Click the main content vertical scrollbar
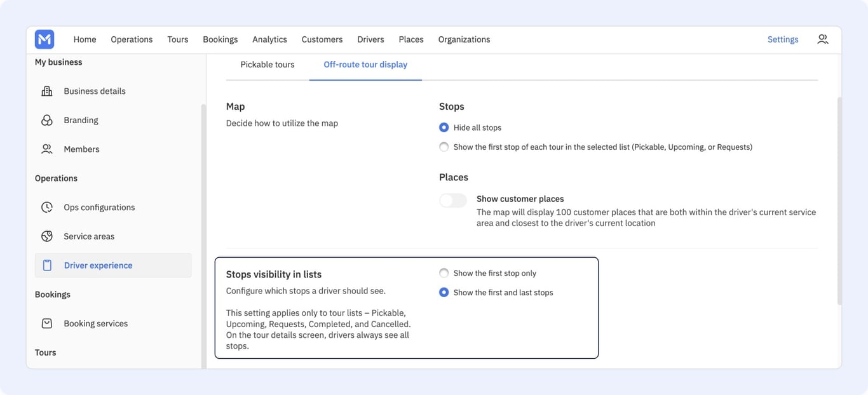Image resolution: width=868 pixels, height=395 pixels. 839,201
